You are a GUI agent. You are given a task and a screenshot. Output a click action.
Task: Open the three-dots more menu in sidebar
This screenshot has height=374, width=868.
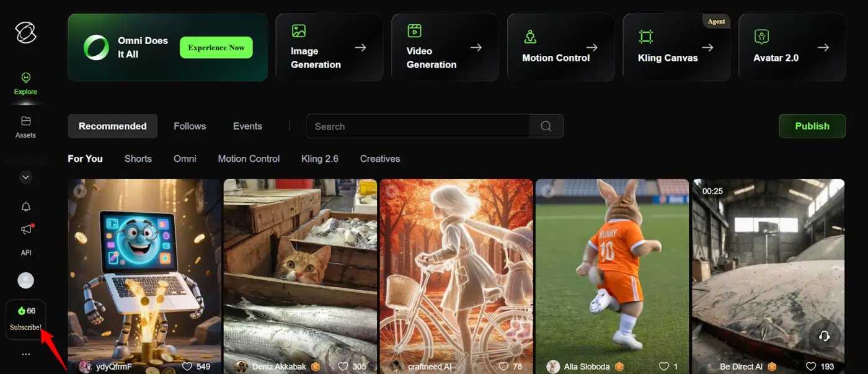click(x=25, y=354)
